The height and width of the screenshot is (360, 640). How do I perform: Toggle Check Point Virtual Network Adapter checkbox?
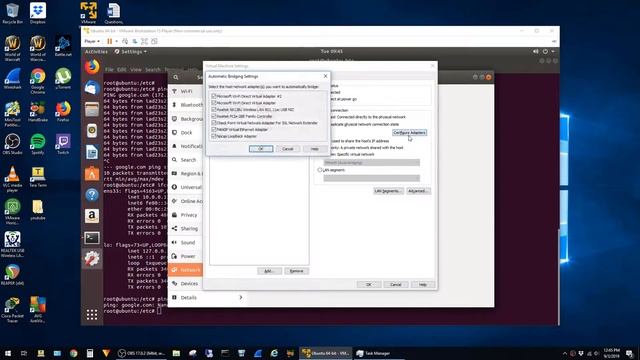(213, 122)
